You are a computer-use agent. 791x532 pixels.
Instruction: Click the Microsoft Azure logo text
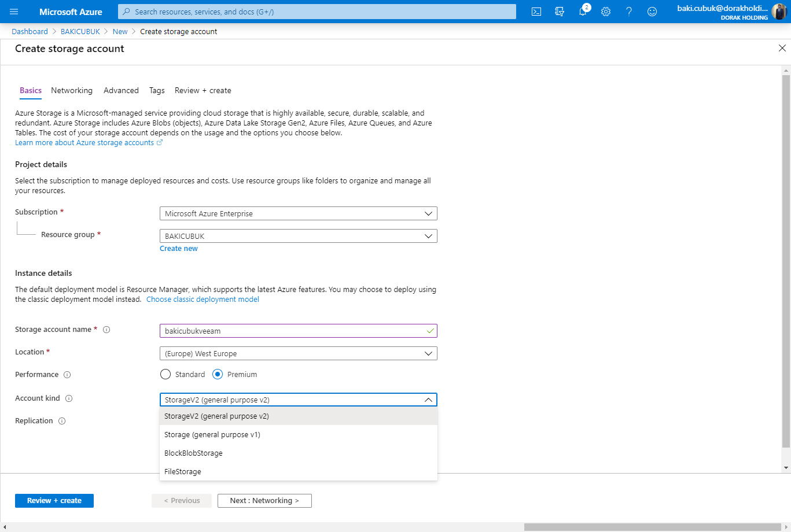71,12
